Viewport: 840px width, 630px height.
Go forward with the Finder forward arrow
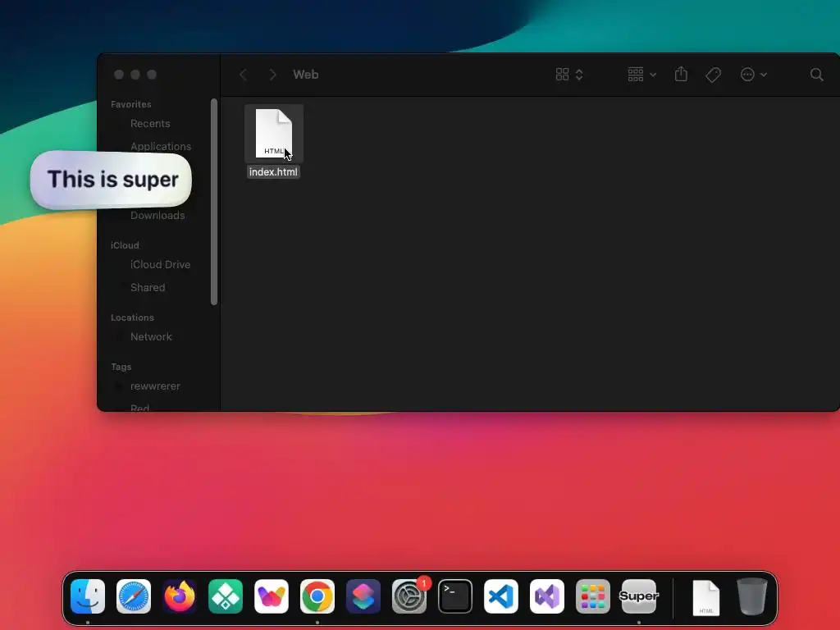(x=272, y=75)
